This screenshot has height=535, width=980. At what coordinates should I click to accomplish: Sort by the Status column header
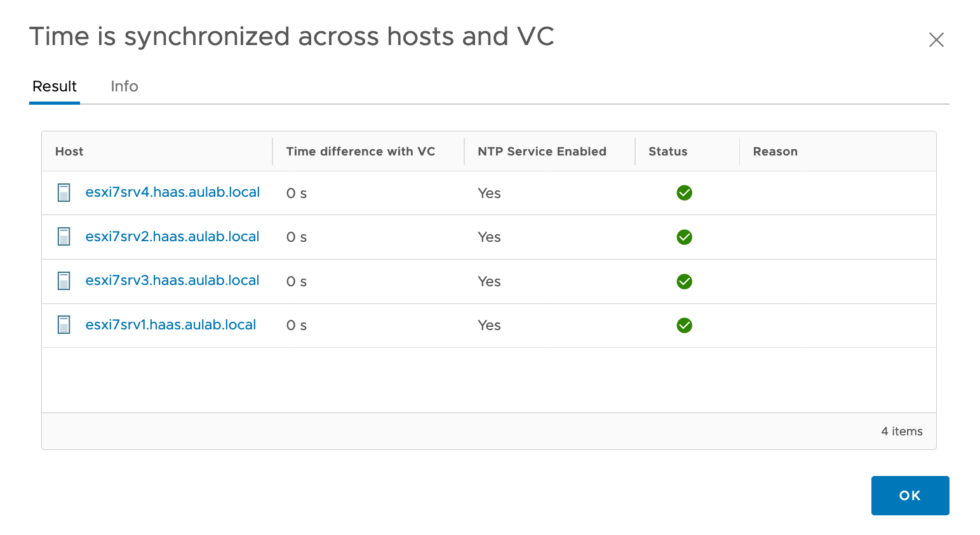point(668,152)
